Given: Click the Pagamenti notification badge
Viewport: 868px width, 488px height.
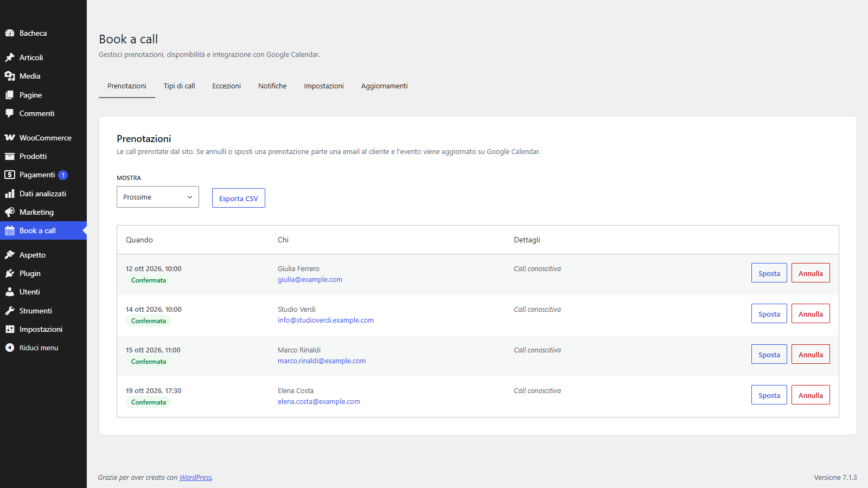Looking at the screenshot, I should 63,175.
